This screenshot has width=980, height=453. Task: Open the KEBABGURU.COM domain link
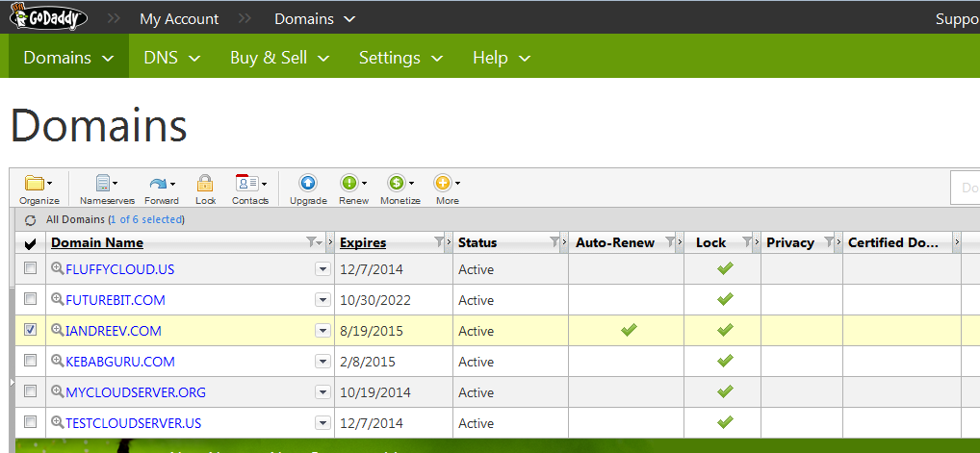pos(120,362)
